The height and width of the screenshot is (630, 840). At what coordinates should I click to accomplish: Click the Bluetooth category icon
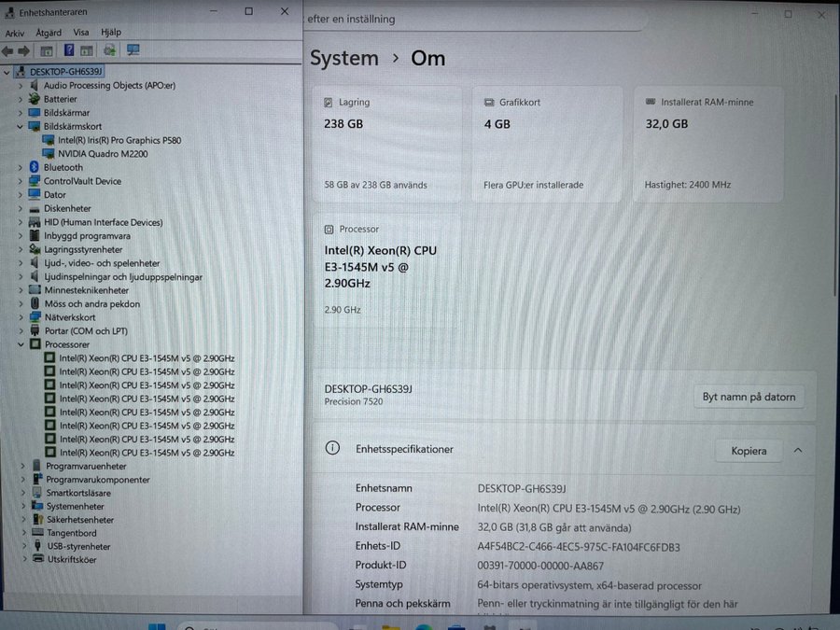35,168
